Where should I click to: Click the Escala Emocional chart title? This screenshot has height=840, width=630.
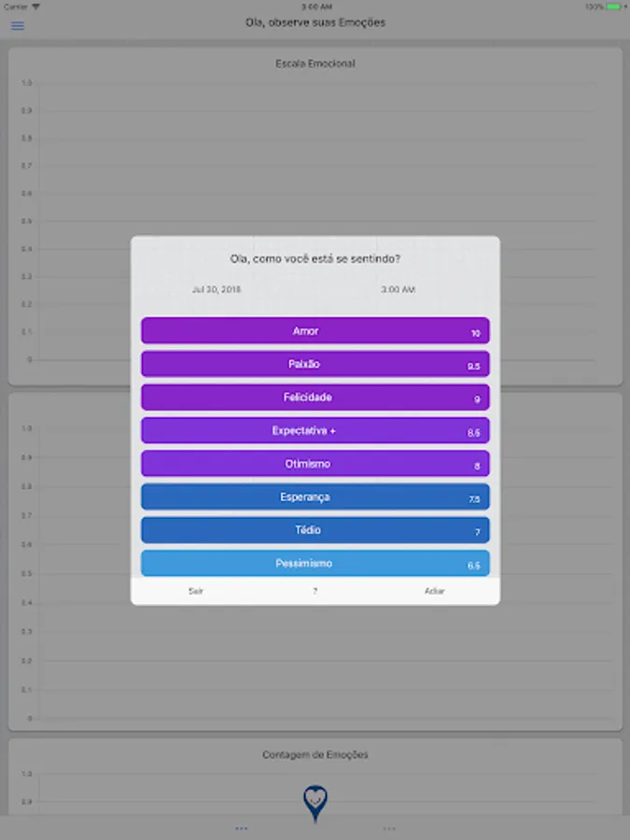315,63
